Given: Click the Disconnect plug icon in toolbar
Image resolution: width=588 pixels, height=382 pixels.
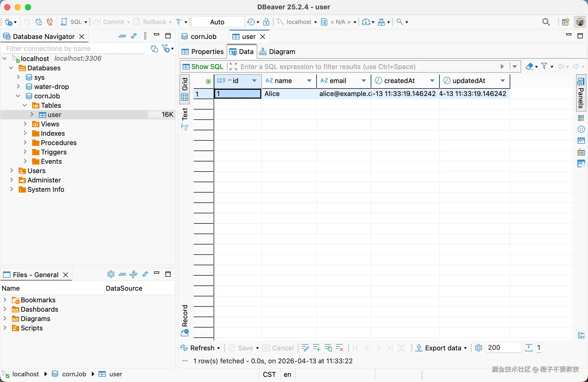Looking at the screenshot, I should pyautogui.click(x=50, y=22).
